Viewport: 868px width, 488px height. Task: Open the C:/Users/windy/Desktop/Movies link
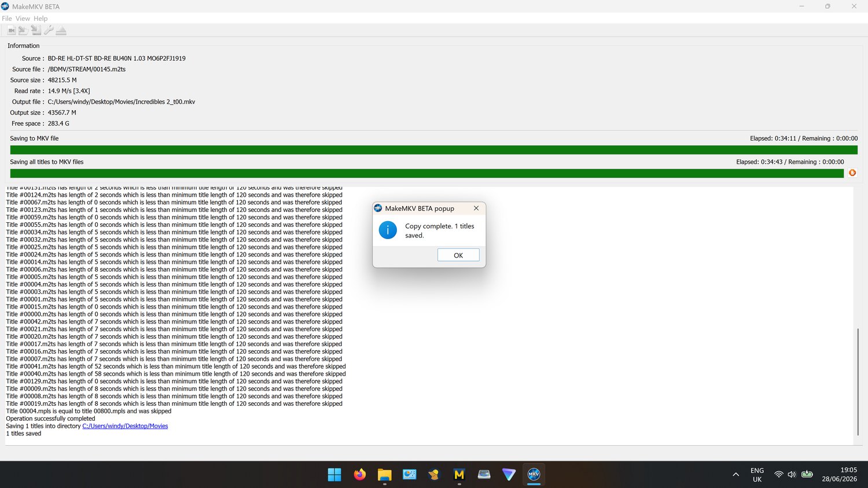click(x=125, y=426)
